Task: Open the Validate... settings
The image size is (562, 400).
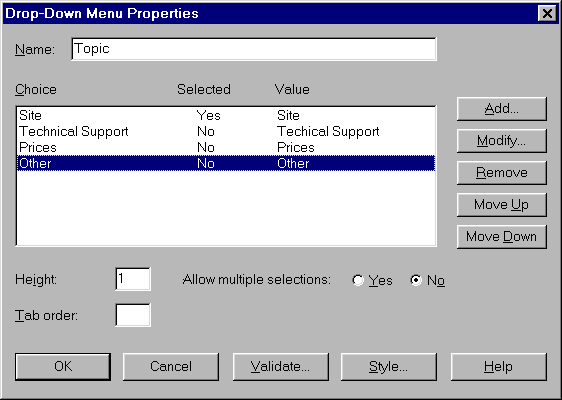Action: click(281, 367)
